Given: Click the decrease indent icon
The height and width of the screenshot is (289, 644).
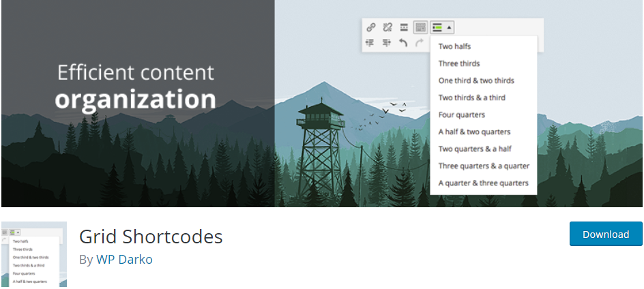Looking at the screenshot, I should pyautogui.click(x=370, y=43).
